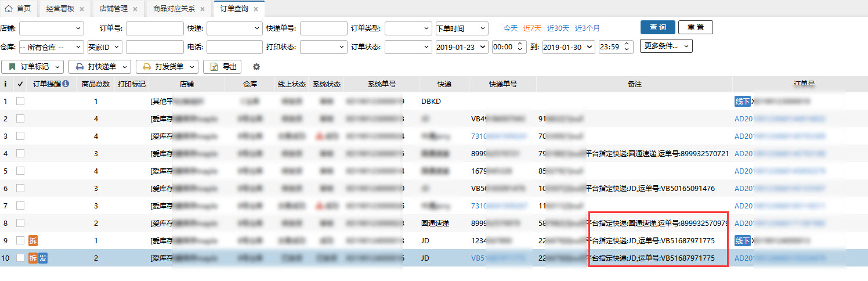Open the 订单类型 dropdown

pos(408,28)
